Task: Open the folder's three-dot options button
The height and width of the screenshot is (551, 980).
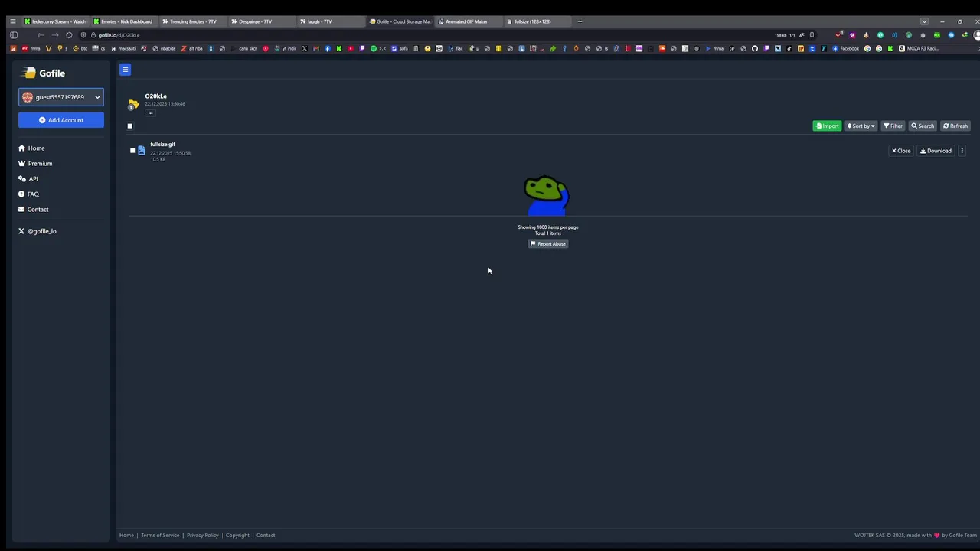Action: (x=150, y=113)
